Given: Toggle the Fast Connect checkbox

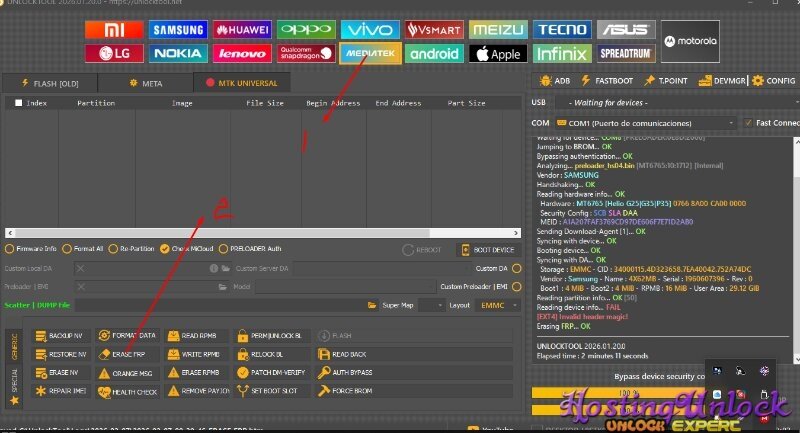Looking at the screenshot, I should (x=748, y=123).
